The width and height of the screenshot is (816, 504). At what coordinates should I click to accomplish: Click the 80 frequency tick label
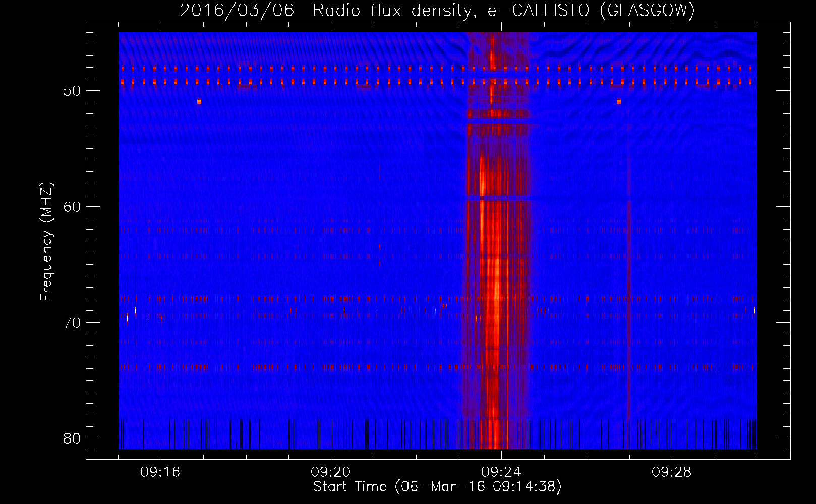click(x=72, y=438)
